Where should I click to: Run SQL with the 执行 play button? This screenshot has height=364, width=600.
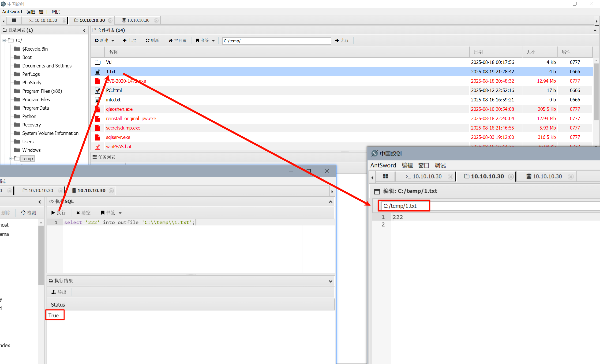[58, 213]
